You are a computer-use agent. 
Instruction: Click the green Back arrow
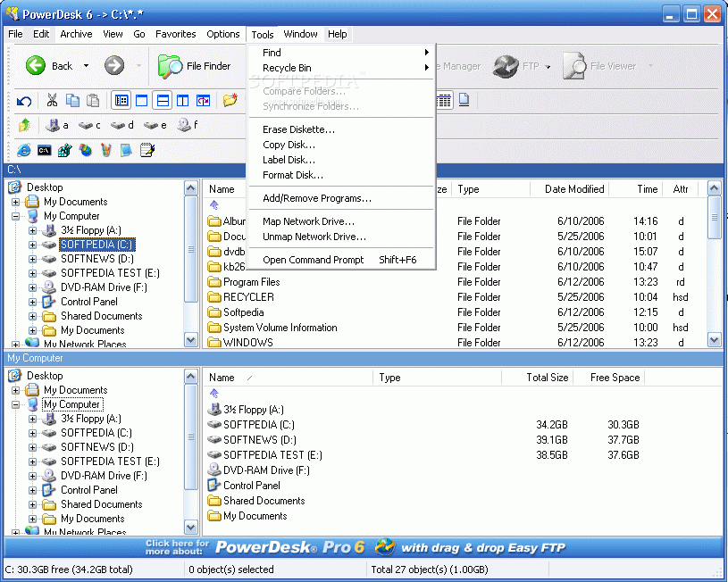(36, 66)
